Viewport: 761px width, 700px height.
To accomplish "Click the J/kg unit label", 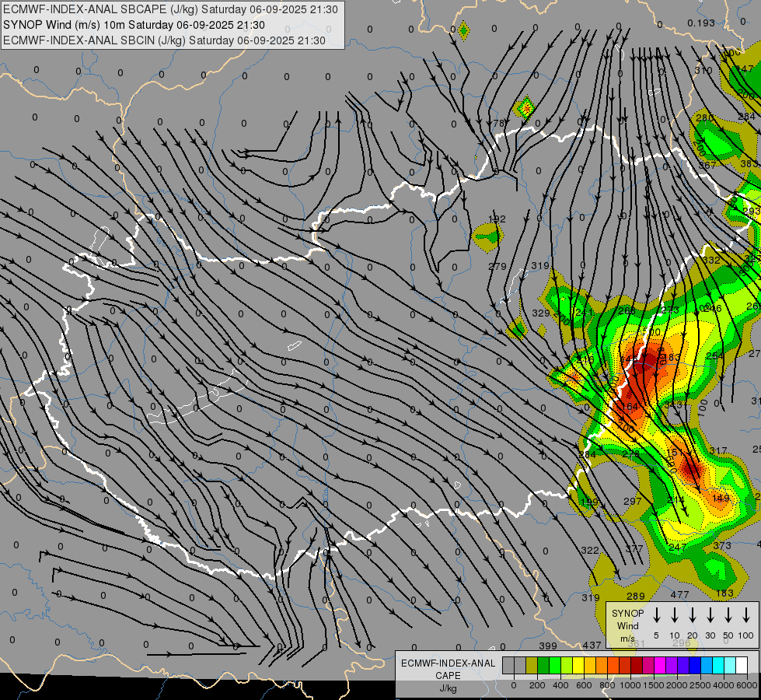I will point(448,688).
